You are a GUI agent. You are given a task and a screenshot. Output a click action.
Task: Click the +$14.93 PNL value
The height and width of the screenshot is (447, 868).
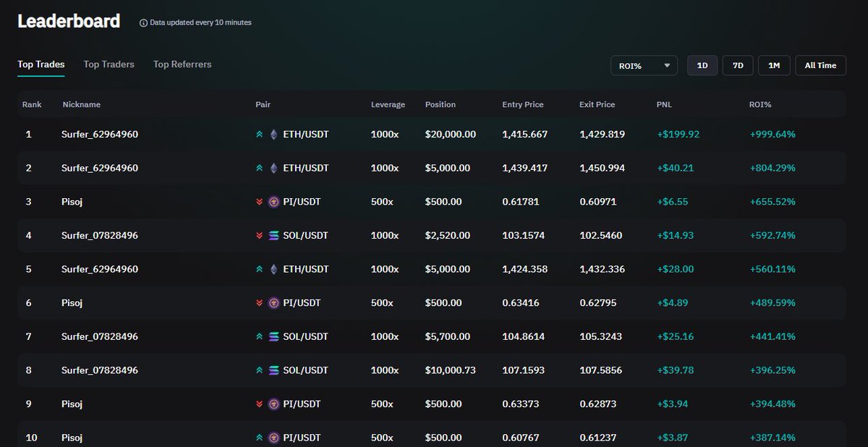[676, 236]
